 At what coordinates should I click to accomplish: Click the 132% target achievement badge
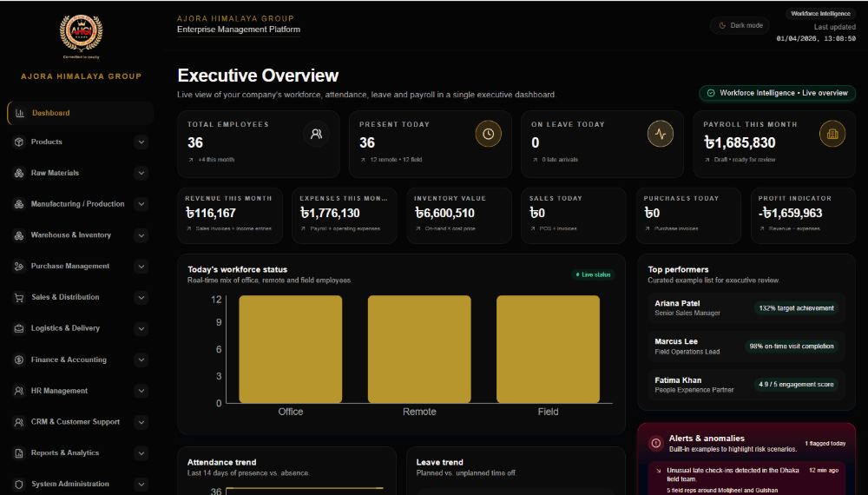click(796, 308)
